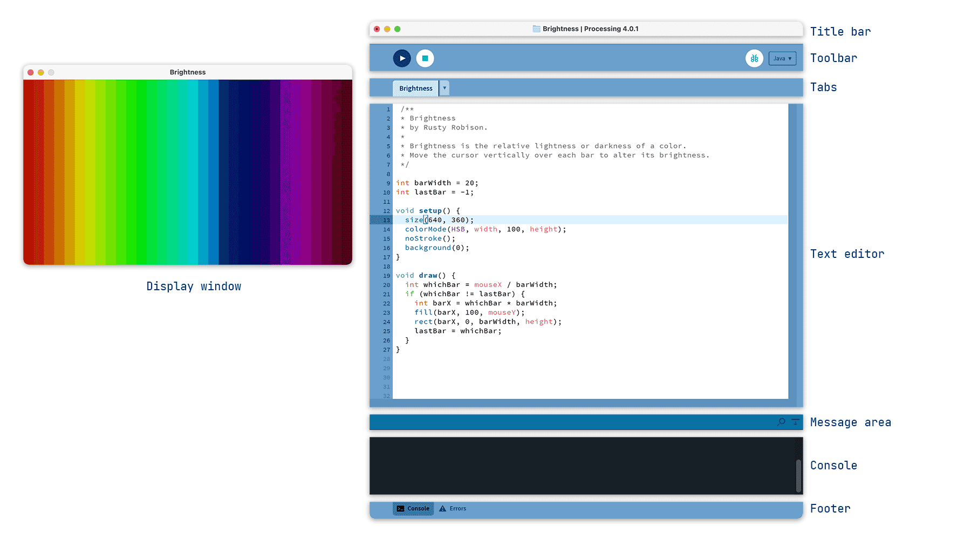
Task: Place cursor on the colorMode code line
Action: 485,229
